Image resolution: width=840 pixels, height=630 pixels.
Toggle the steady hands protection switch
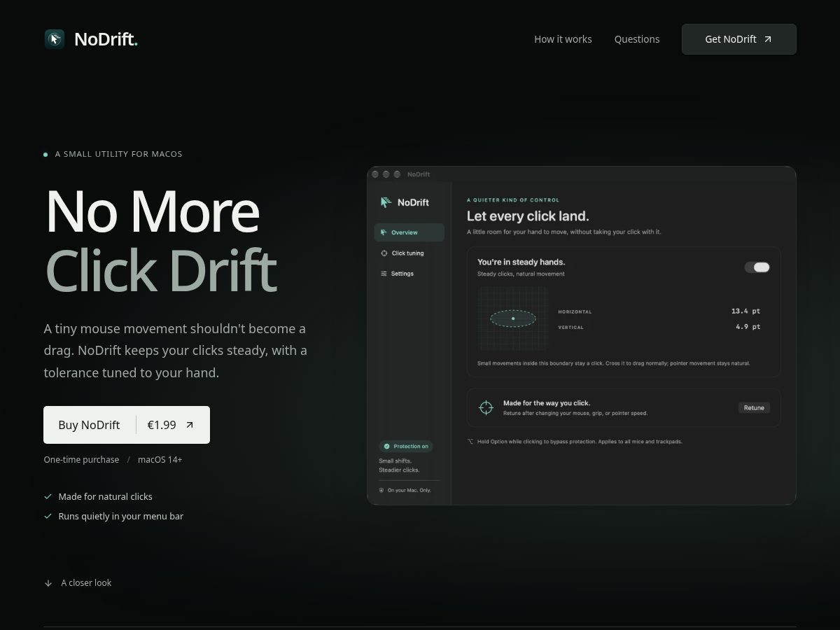tap(757, 267)
